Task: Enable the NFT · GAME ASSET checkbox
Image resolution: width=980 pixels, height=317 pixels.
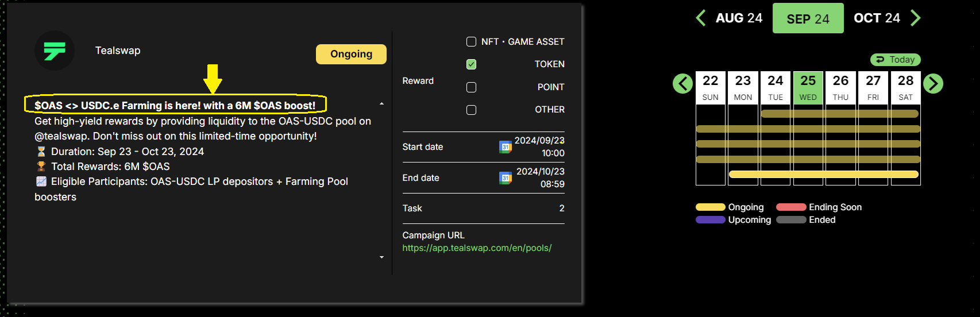Action: (x=471, y=42)
